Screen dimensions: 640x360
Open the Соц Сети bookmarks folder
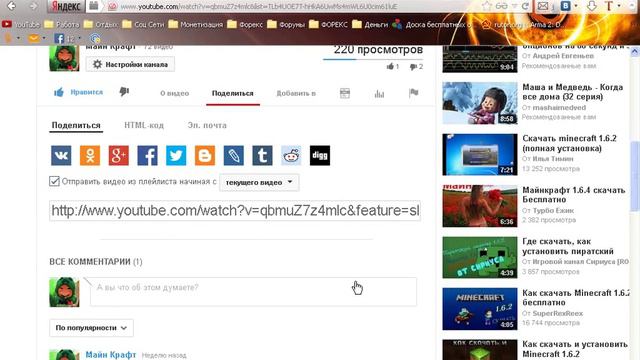click(x=143, y=24)
